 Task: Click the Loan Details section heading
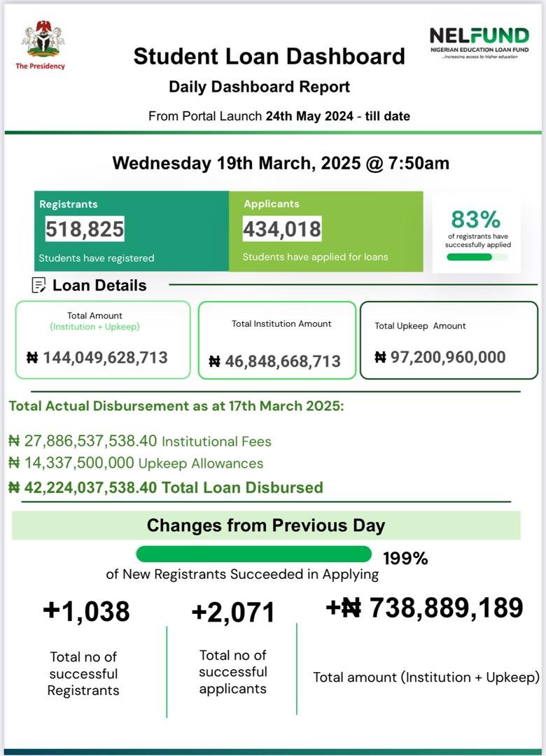pos(99,285)
